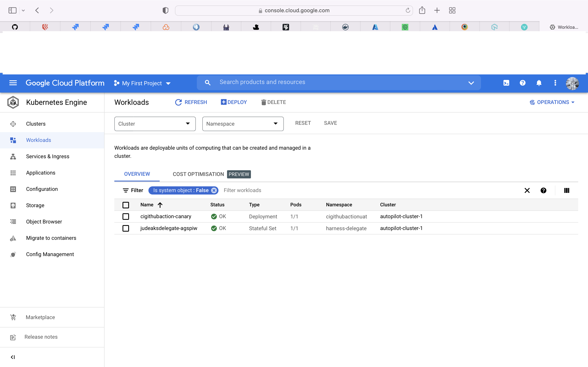Click the column display options icon
Viewport: 588px width, 367px height.
coord(566,191)
